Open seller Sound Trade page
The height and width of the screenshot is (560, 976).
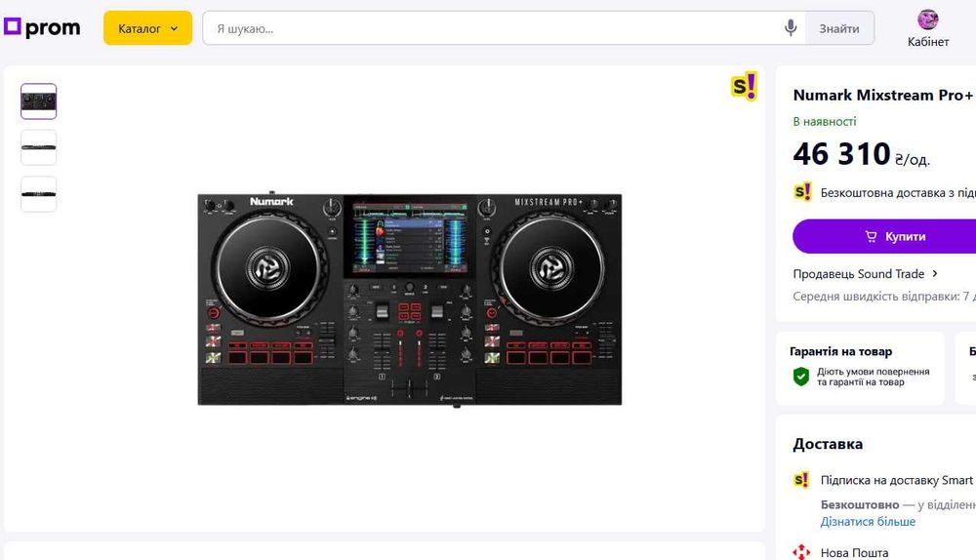point(858,274)
